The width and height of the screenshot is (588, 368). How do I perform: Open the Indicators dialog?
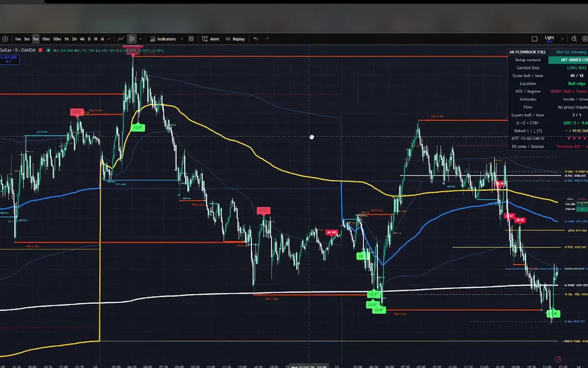pos(163,39)
